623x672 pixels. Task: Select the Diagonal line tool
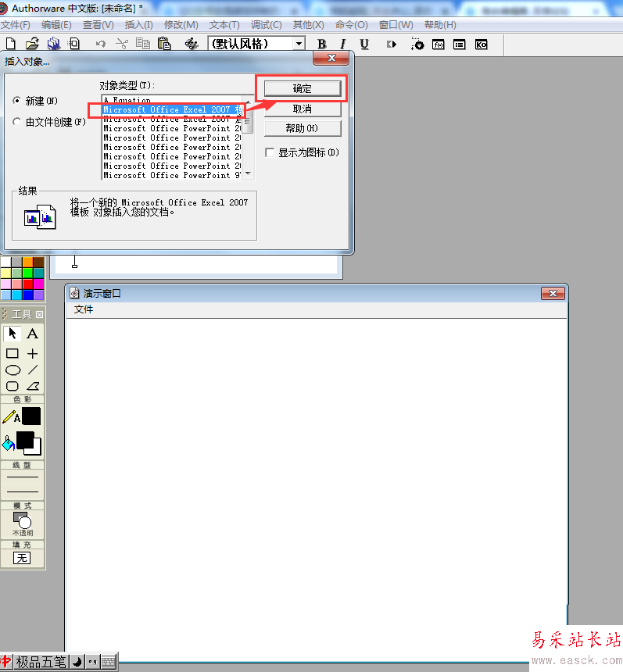(x=33, y=370)
